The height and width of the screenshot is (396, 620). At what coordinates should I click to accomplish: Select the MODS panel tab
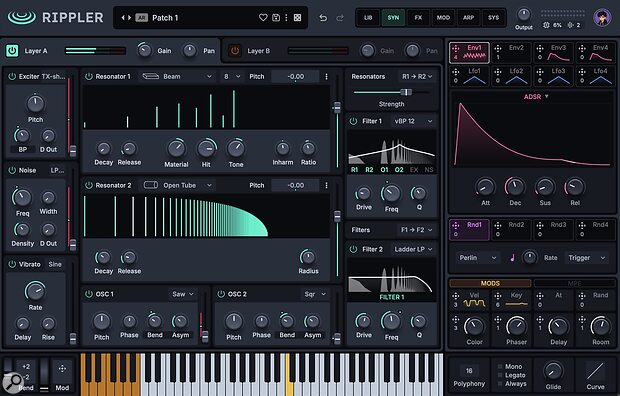tap(490, 283)
